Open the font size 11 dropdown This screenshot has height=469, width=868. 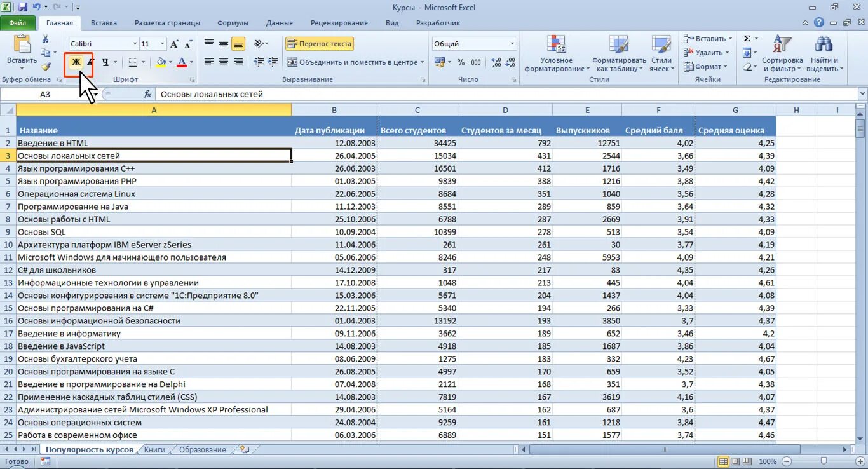point(163,44)
